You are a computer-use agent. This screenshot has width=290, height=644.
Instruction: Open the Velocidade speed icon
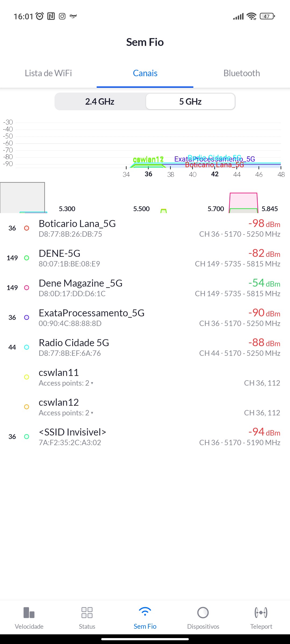pos(29,613)
